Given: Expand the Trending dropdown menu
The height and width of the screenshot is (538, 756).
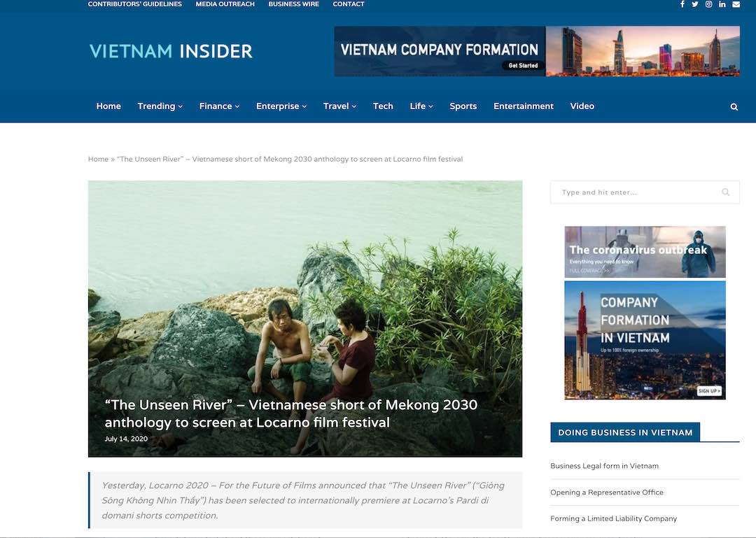Looking at the screenshot, I should 160,106.
